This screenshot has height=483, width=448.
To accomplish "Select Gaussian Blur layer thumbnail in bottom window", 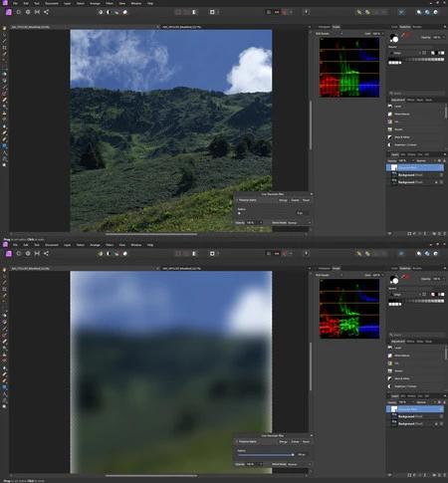I will coord(394,409).
